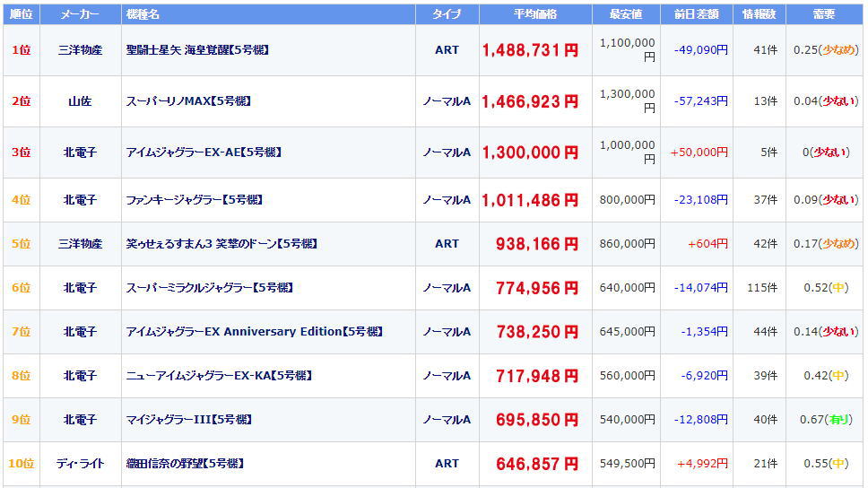The height and width of the screenshot is (488, 868).
Task: Select demand value 0.04(少ない)
Action: pyautogui.click(x=825, y=100)
